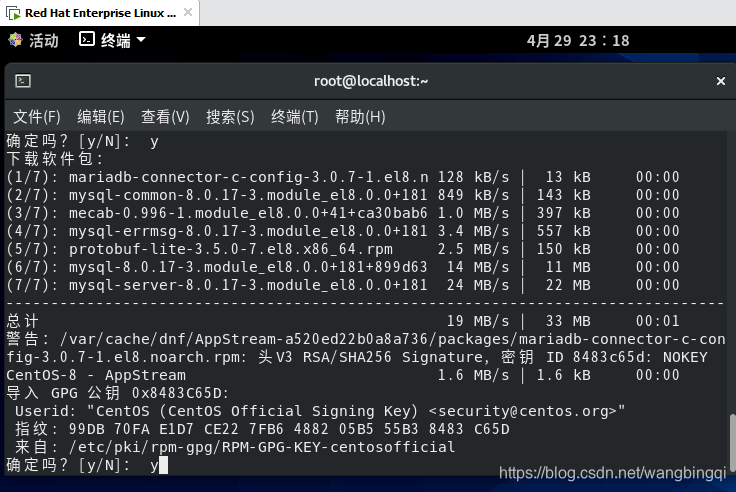Screen dimensions: 736x492
Task: Click the 指纹 fingerprint line
Action: [262, 430]
